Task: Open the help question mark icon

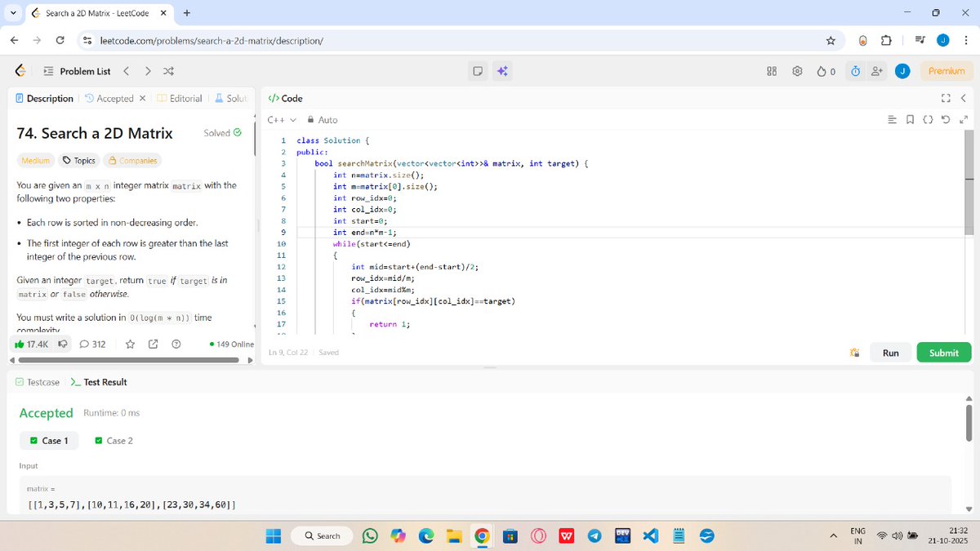Action: [x=176, y=344]
